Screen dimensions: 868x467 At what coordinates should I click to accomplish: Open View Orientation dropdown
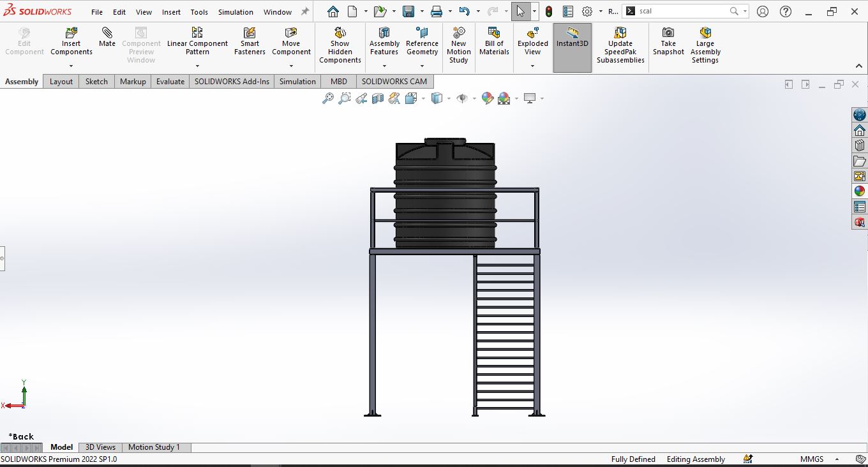424,98
